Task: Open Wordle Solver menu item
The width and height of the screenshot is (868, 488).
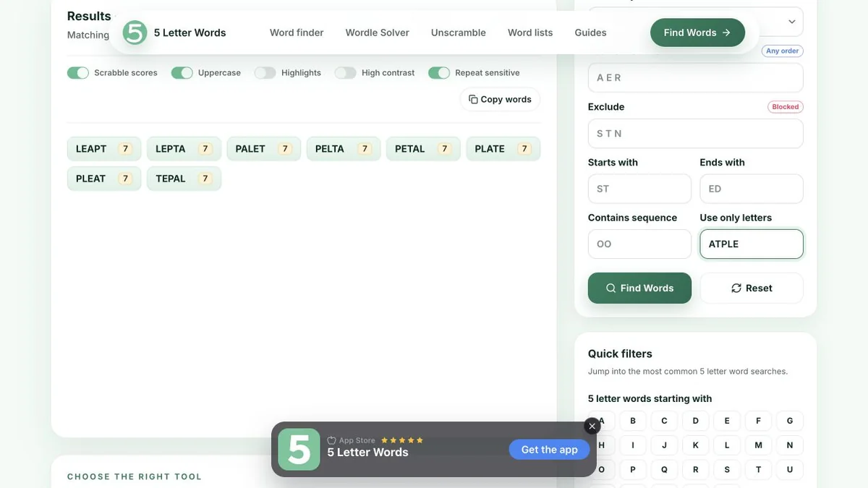Action: click(378, 33)
